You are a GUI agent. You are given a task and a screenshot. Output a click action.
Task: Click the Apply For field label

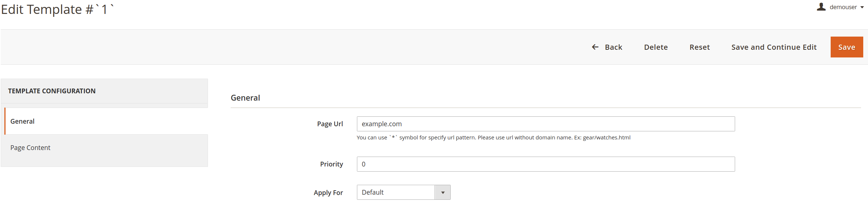pos(328,193)
